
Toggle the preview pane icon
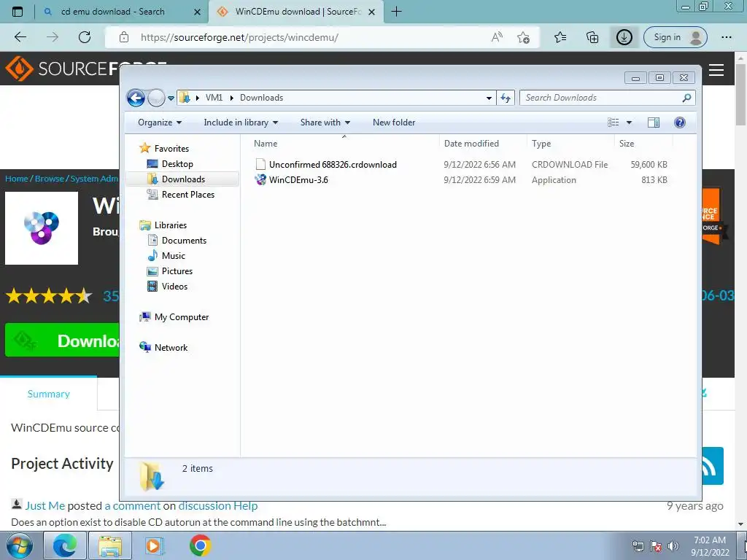pyautogui.click(x=654, y=122)
